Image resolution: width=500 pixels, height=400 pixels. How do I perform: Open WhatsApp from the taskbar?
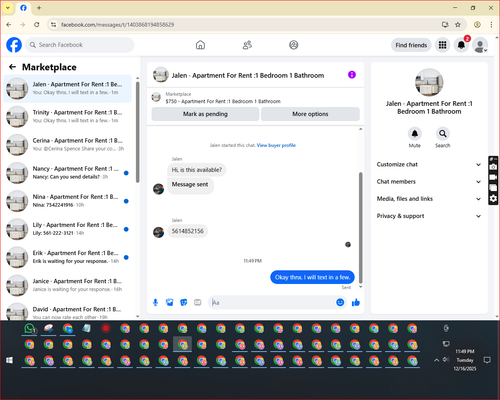click(x=30, y=329)
